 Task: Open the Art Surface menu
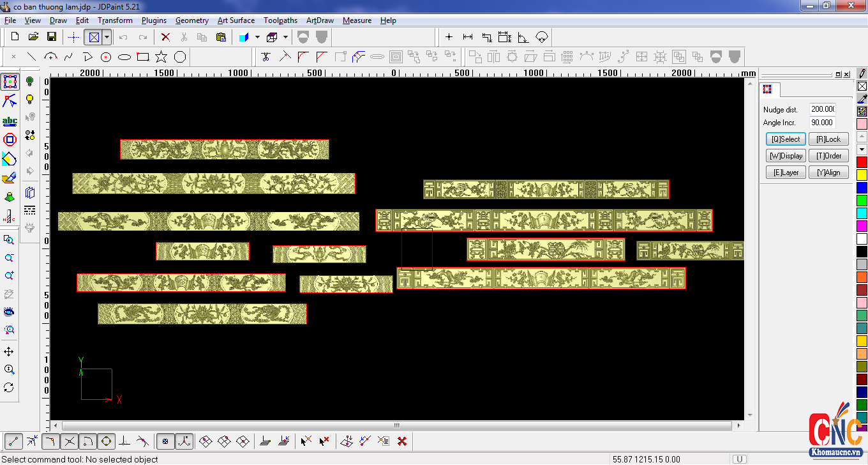click(x=236, y=20)
